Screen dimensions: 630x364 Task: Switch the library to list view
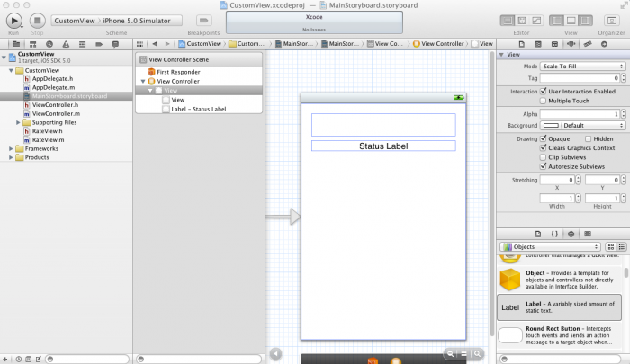pos(621,247)
